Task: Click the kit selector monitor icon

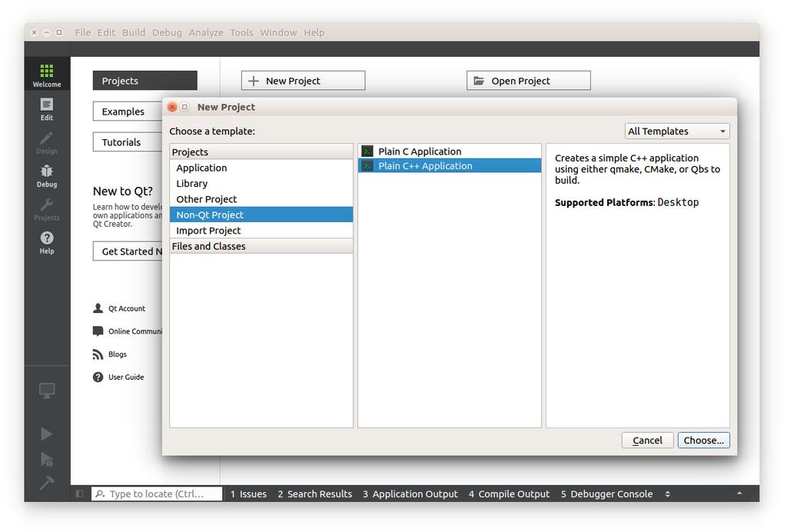Action: 47,391
